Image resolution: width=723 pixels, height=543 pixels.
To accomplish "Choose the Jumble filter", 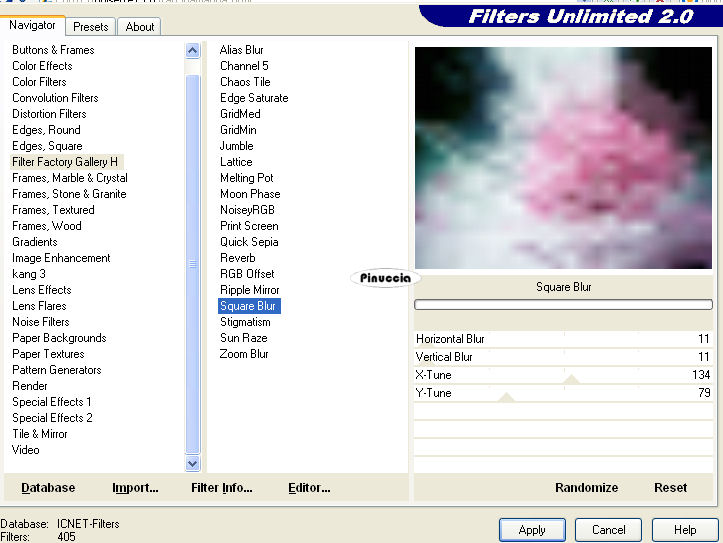I will (x=237, y=146).
